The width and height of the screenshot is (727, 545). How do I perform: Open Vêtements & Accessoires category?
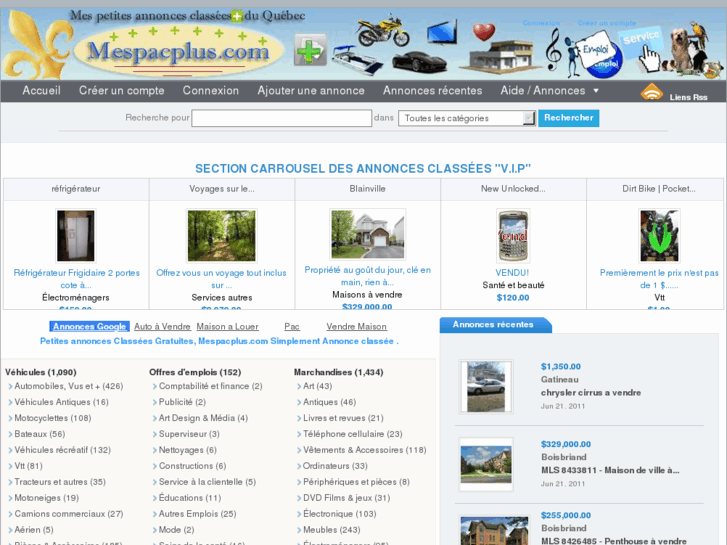point(364,450)
